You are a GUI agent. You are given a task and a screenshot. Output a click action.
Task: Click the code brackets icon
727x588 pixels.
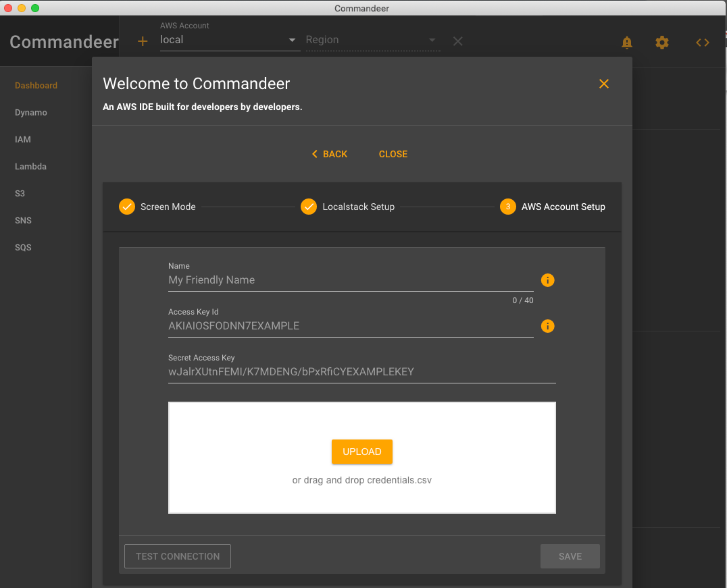pyautogui.click(x=703, y=43)
